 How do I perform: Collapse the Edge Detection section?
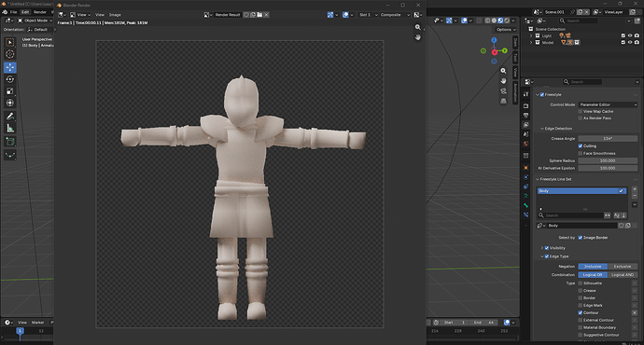click(542, 129)
